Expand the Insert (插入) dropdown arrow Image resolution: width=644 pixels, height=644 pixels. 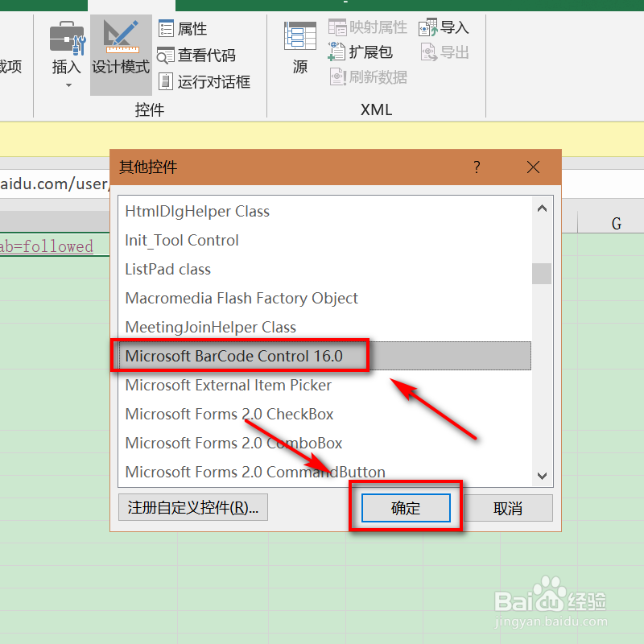click(68, 85)
